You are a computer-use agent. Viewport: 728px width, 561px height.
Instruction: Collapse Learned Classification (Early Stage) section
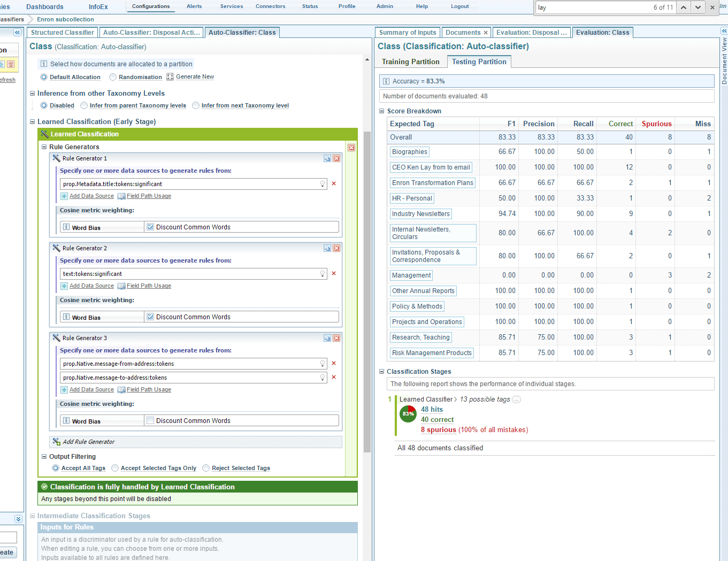pos(32,122)
